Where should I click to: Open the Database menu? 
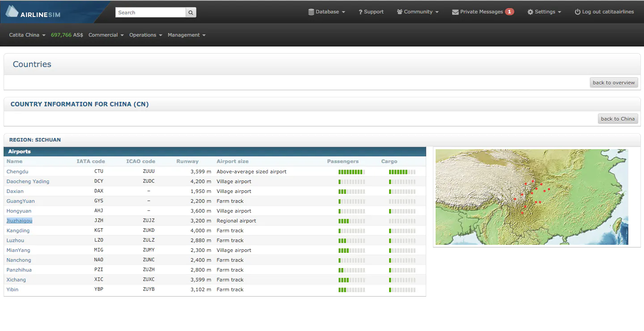tap(327, 12)
